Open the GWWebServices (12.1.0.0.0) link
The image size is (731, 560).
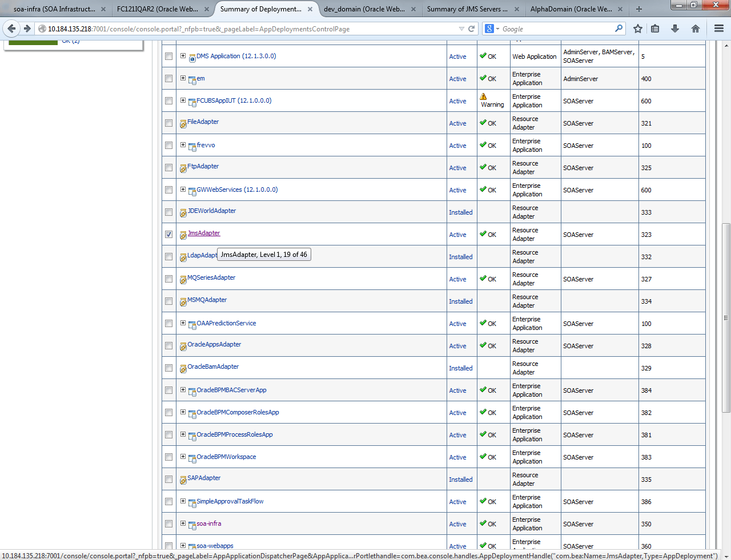click(237, 190)
